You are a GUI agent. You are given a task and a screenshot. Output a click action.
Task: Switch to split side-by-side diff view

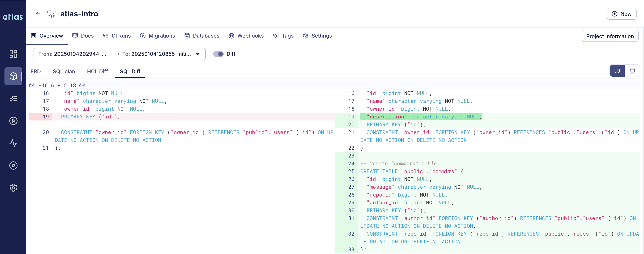point(617,71)
